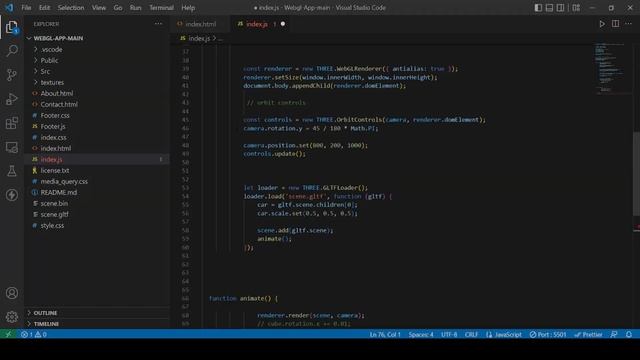Open editor More Actions ellipsis

(628, 24)
